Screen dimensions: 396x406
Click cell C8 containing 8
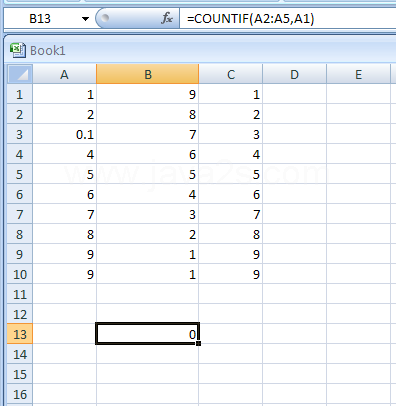coord(231,234)
